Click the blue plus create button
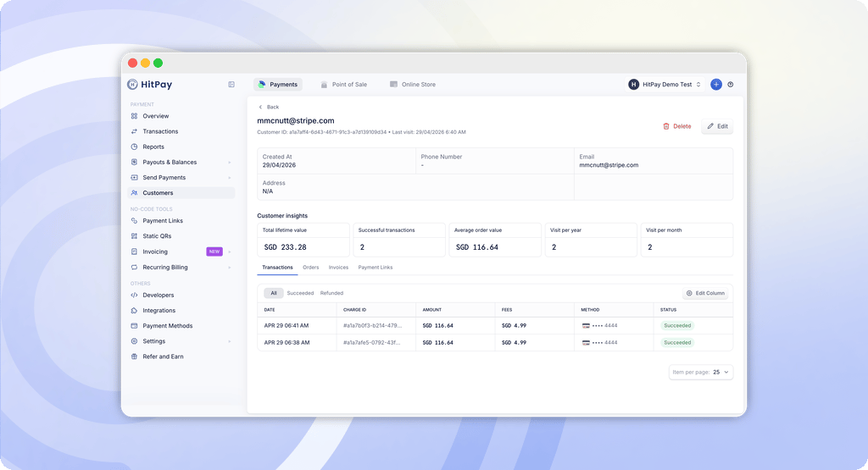This screenshot has width=868, height=470. (715, 85)
